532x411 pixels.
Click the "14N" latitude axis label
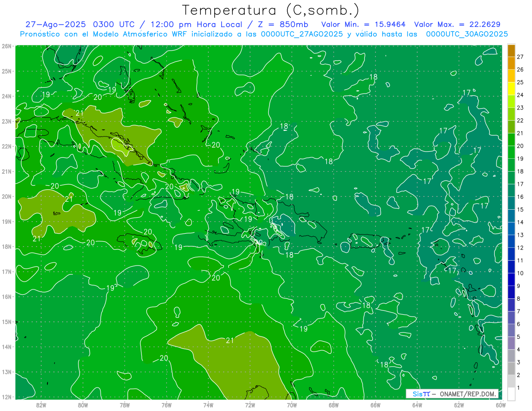pyautogui.click(x=7, y=347)
